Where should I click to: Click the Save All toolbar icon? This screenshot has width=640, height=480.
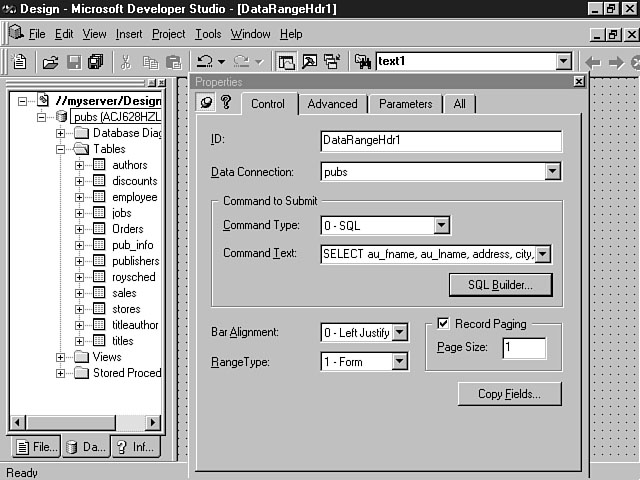click(x=95, y=62)
